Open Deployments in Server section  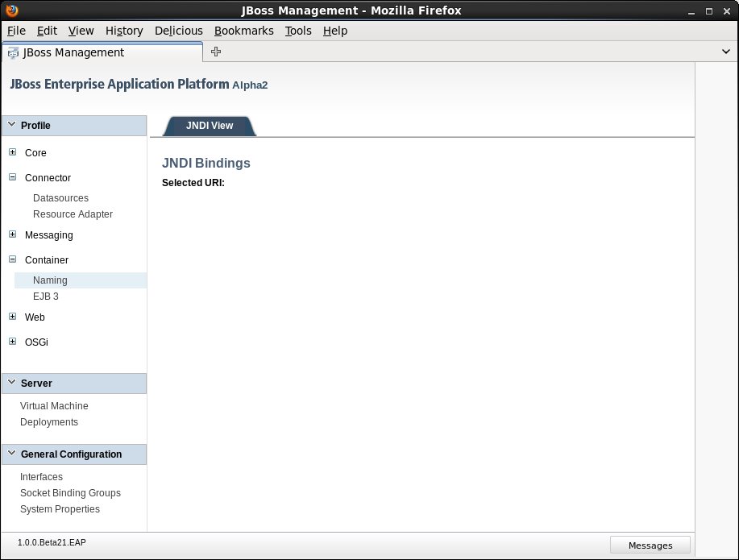(49, 422)
